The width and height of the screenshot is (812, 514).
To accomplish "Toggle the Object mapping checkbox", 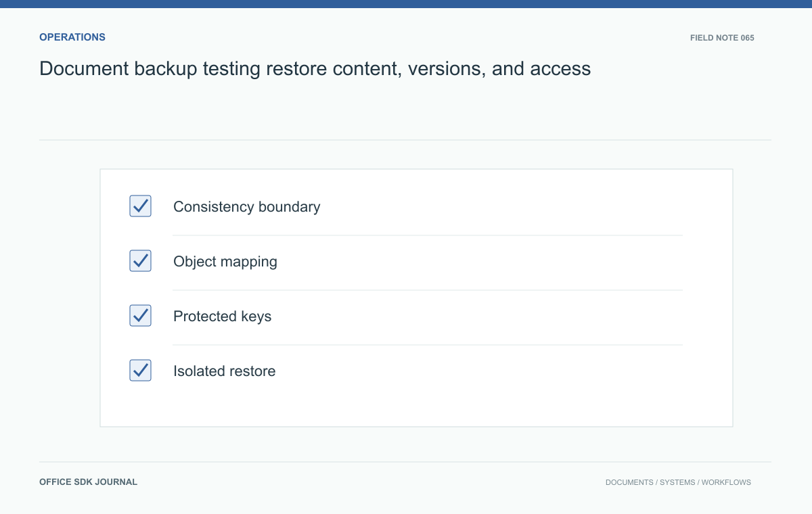I will tap(140, 261).
